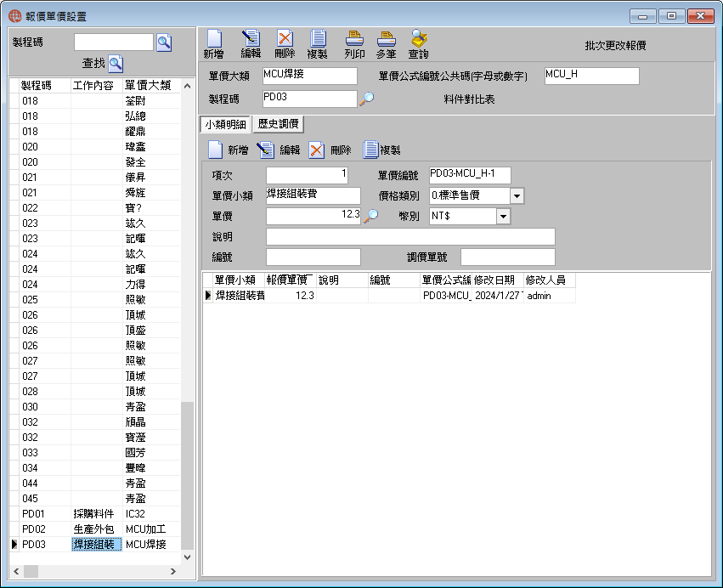Click the 單價小類 field with 焊接組裝費

(313, 195)
